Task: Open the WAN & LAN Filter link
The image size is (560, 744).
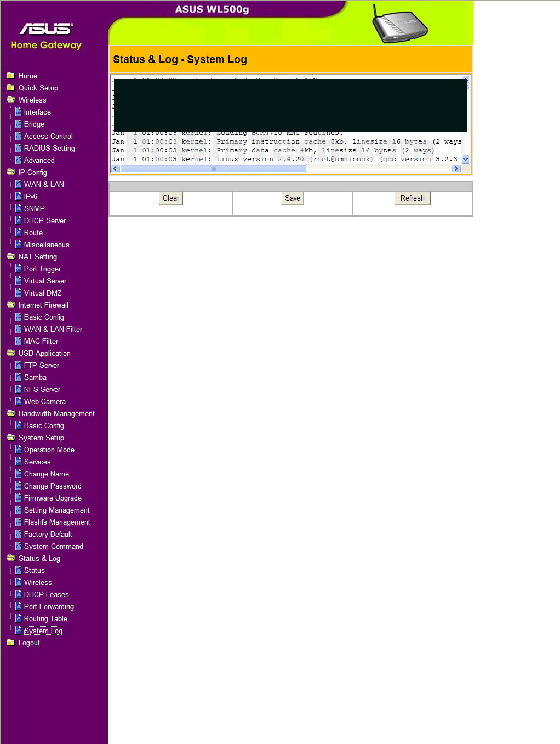Action: click(x=53, y=329)
